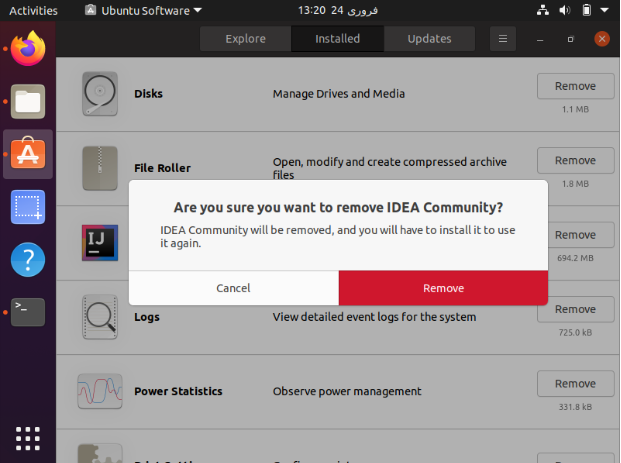Open the hamburger menu in header bar
Viewport: 621px width, 463px height.
coord(503,39)
